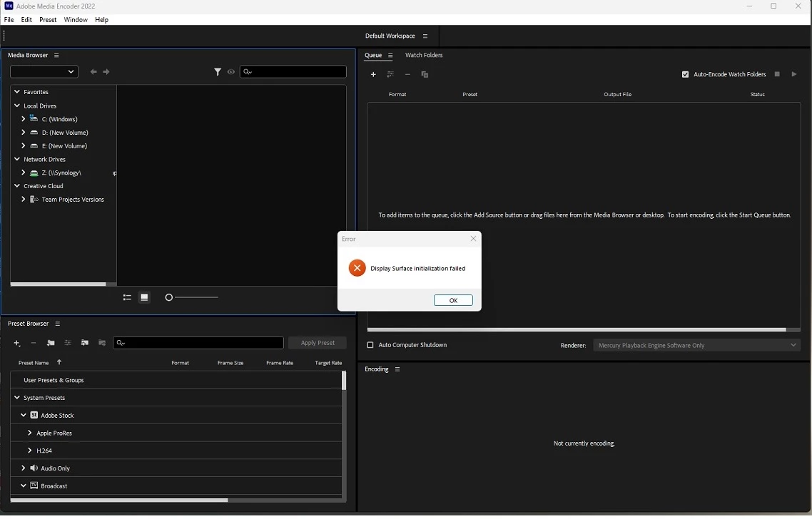The height and width of the screenshot is (519, 812).
Task: Click the red error icon in dialog
Action: click(x=357, y=268)
